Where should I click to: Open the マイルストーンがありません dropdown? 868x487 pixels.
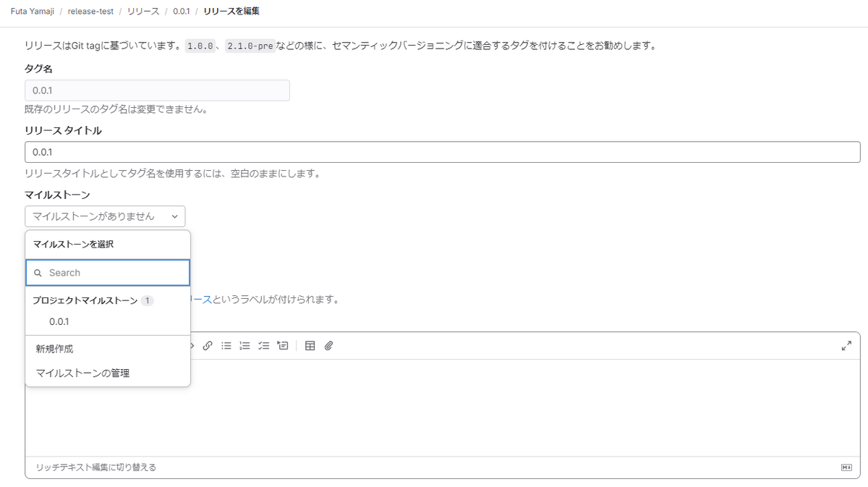[x=105, y=216]
